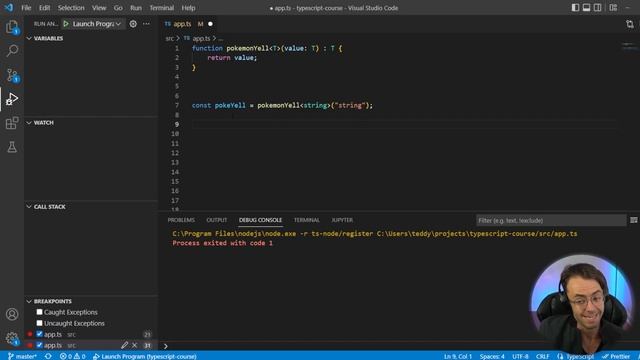Open the Edit menu
Image resolution: width=640 pixels, height=360 pixels.
[44, 8]
